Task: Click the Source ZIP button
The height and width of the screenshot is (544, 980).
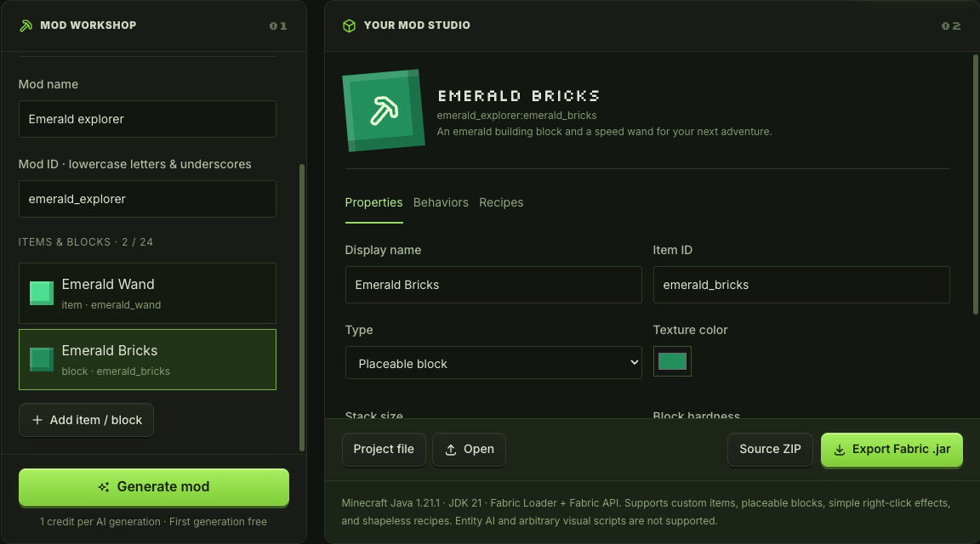Action: coord(770,450)
